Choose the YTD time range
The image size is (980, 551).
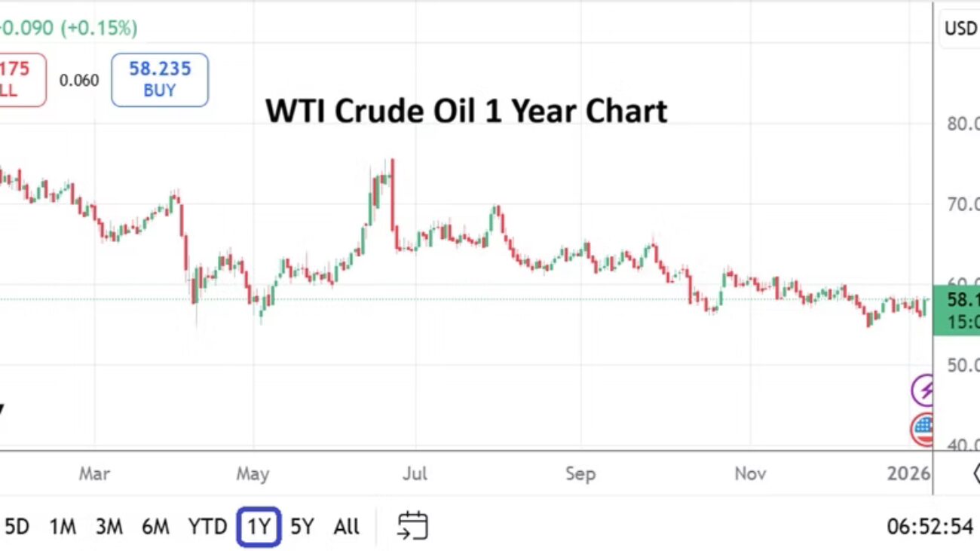tap(207, 526)
